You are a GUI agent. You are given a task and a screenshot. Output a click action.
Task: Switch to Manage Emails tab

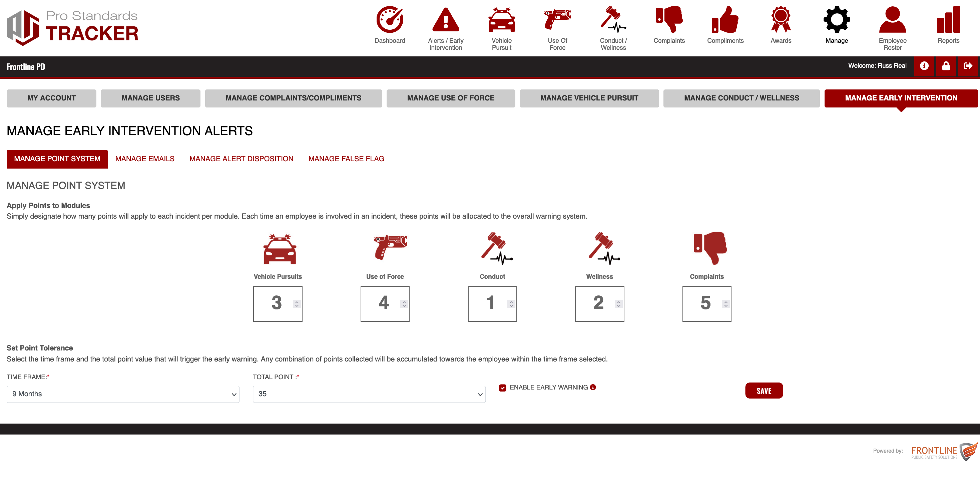[144, 159]
